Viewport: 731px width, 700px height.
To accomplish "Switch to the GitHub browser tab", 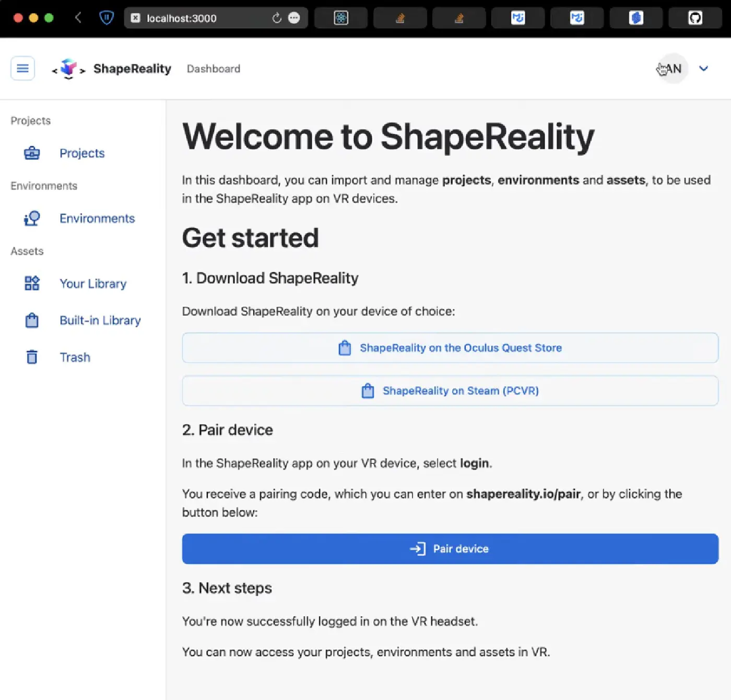I will pyautogui.click(x=695, y=18).
